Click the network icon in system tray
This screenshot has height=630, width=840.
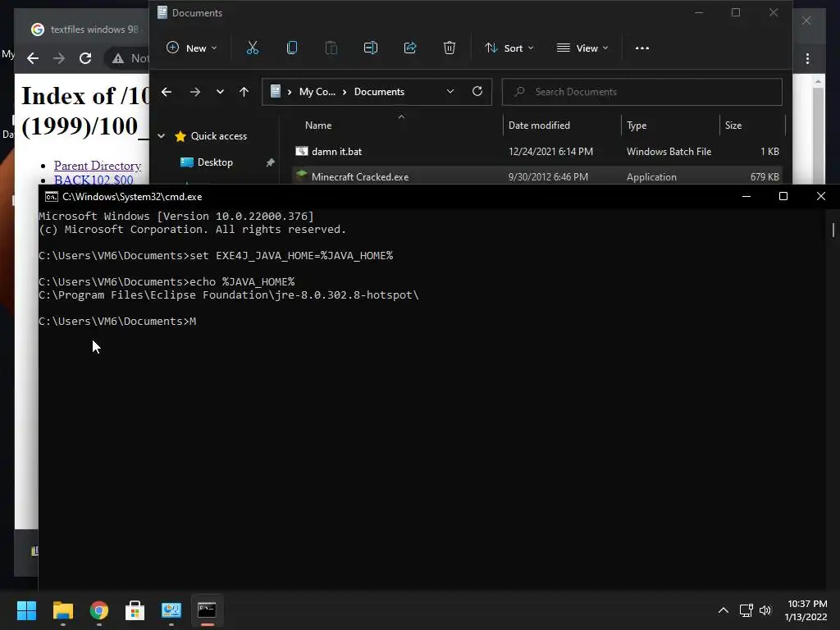(x=746, y=610)
